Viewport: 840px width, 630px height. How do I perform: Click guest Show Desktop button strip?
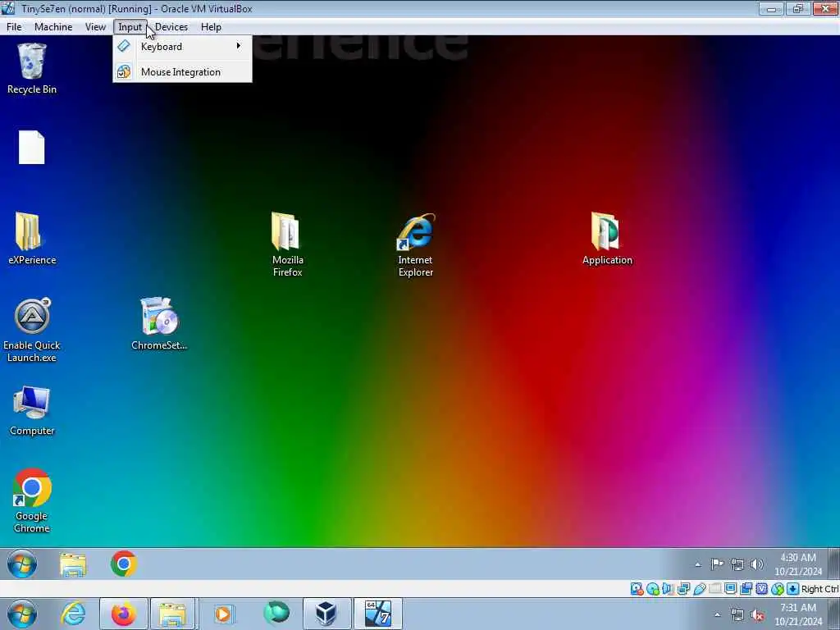(833, 564)
